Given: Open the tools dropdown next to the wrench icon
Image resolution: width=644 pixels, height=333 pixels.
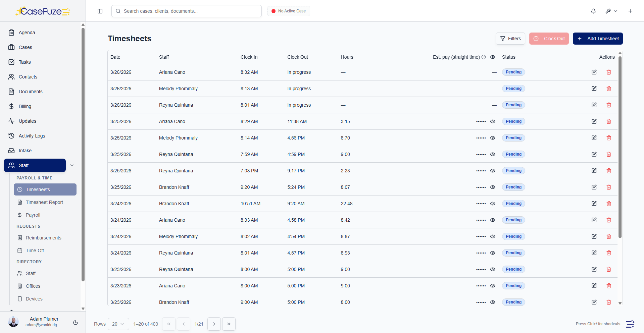Looking at the screenshot, I should tap(611, 11).
